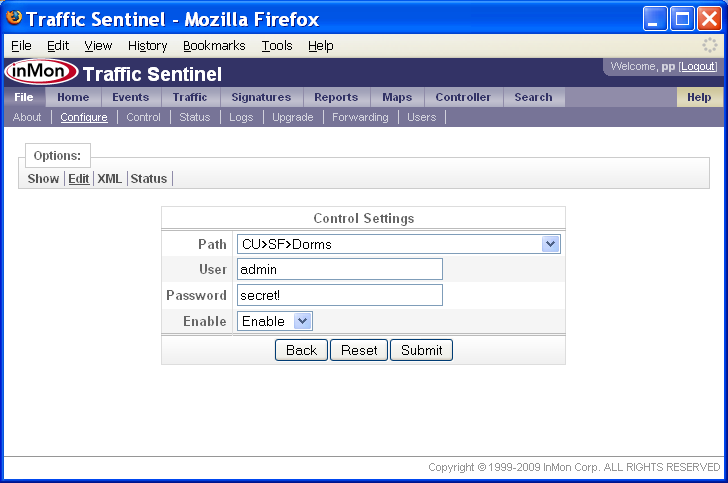The width and height of the screenshot is (728, 483).
Task: Switch to the Traffic tab
Action: [x=190, y=97]
